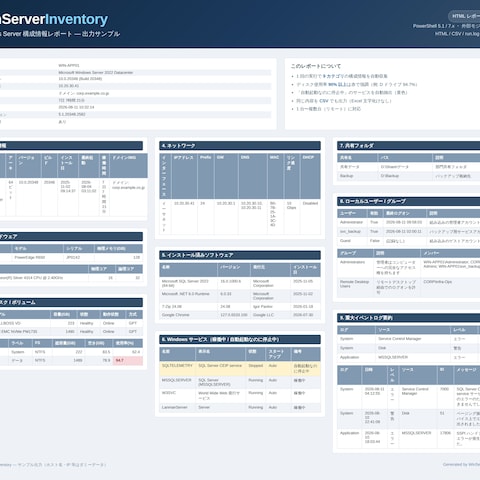Click the "SQL Server CEIP service" display name
480x480 pixels.
[220, 366]
